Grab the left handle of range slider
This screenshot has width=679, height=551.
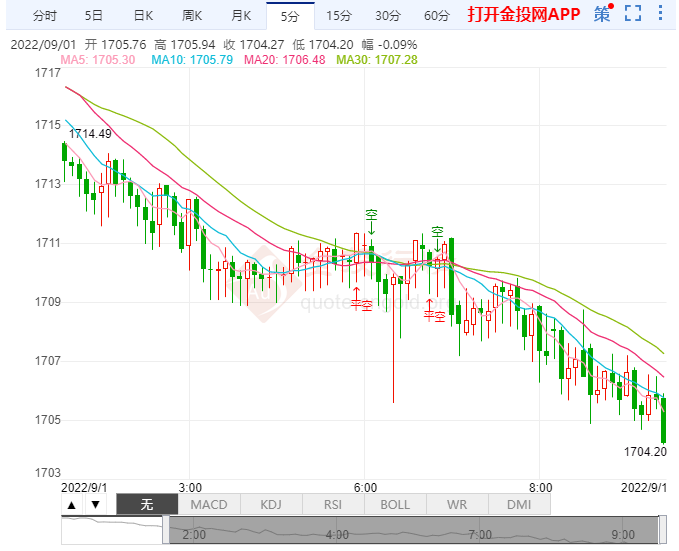pos(166,530)
